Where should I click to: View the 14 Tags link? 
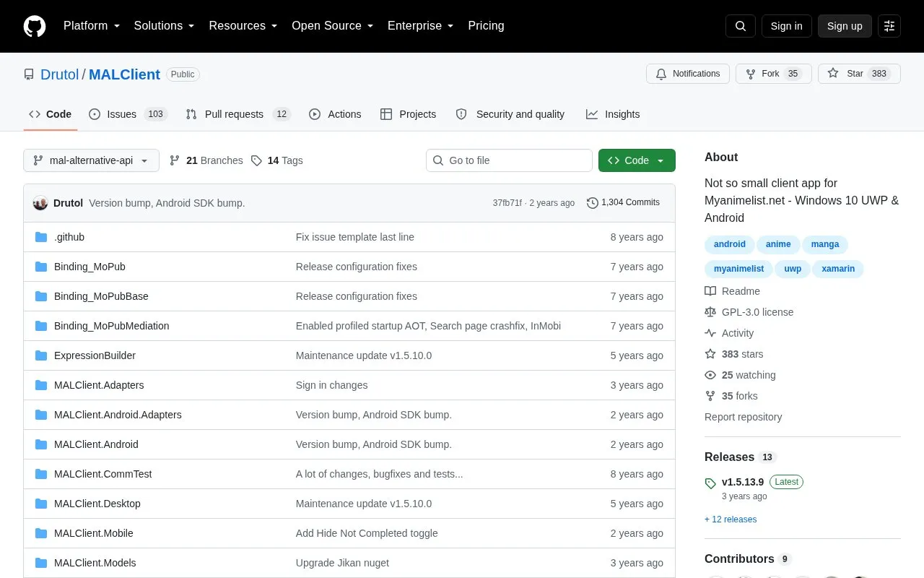(277, 160)
